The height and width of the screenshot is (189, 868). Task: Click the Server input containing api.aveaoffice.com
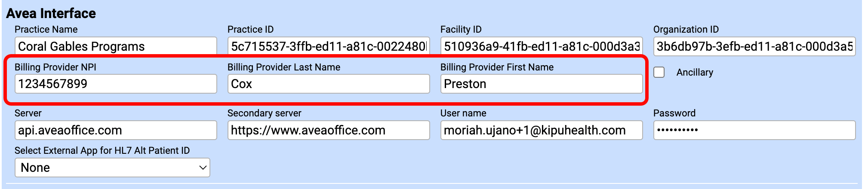[115, 130]
